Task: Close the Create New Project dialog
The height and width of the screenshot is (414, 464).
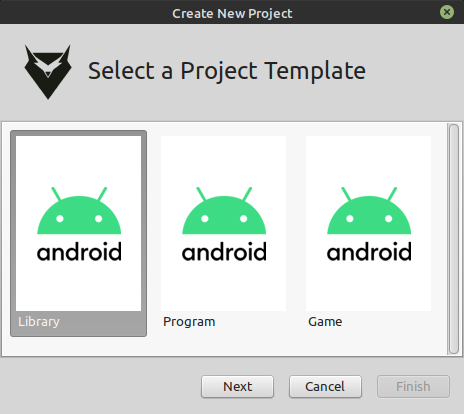Action: (447, 12)
